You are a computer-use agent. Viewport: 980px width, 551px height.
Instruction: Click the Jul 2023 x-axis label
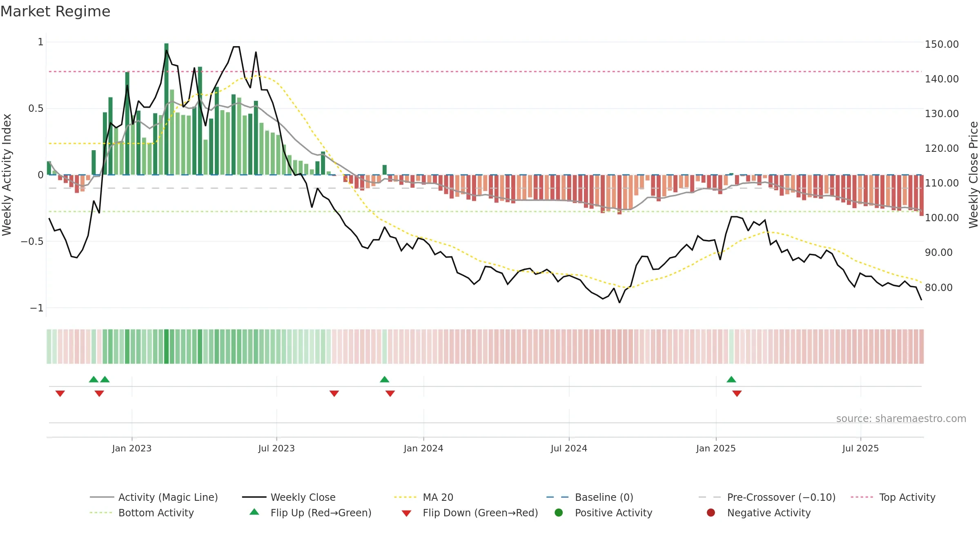(x=276, y=448)
